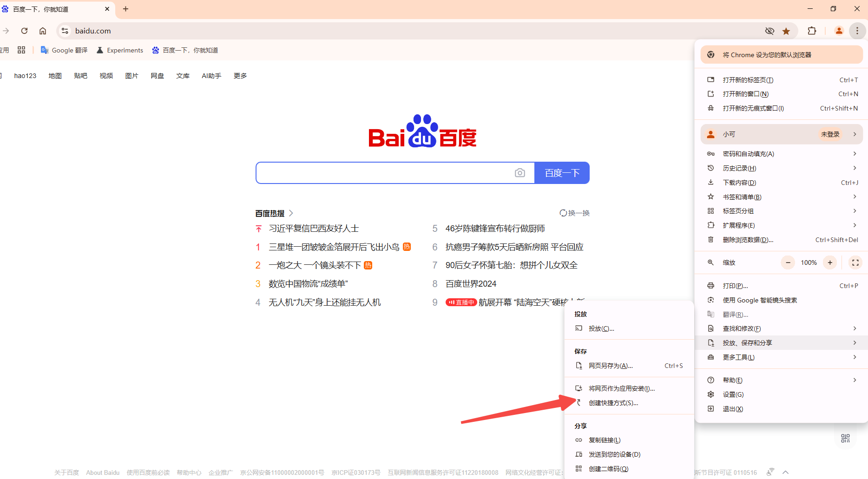
Task: Click the camera image search icon
Action: pos(520,173)
